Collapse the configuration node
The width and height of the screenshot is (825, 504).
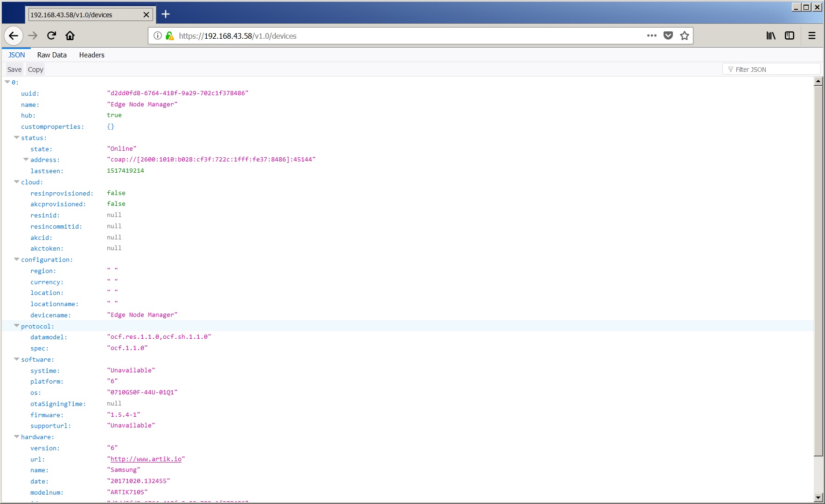[17, 259]
